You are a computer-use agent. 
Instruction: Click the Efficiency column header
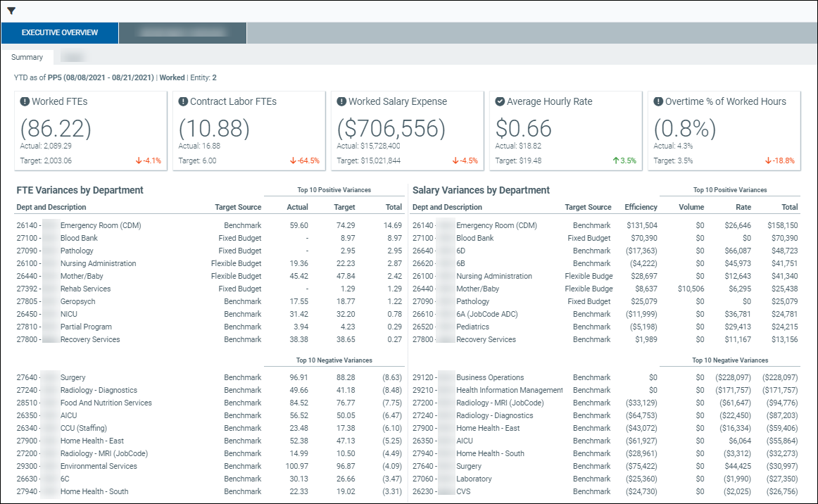(x=641, y=207)
